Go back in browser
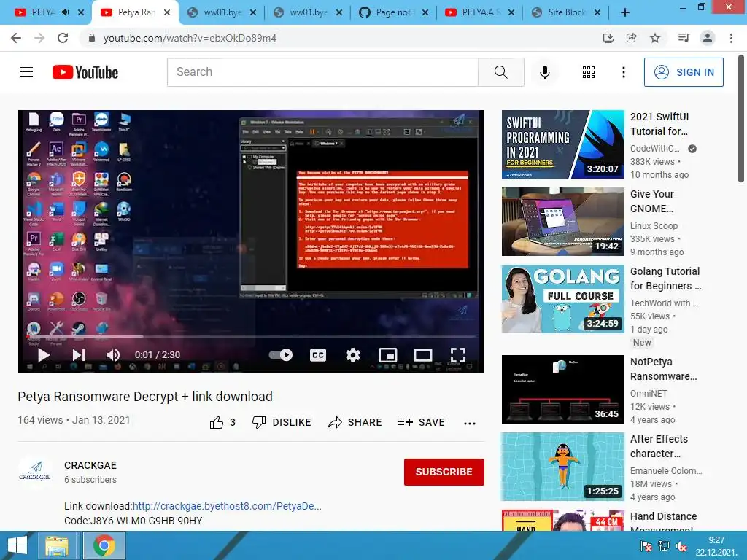Screen dimensions: 747x560 click(16, 38)
